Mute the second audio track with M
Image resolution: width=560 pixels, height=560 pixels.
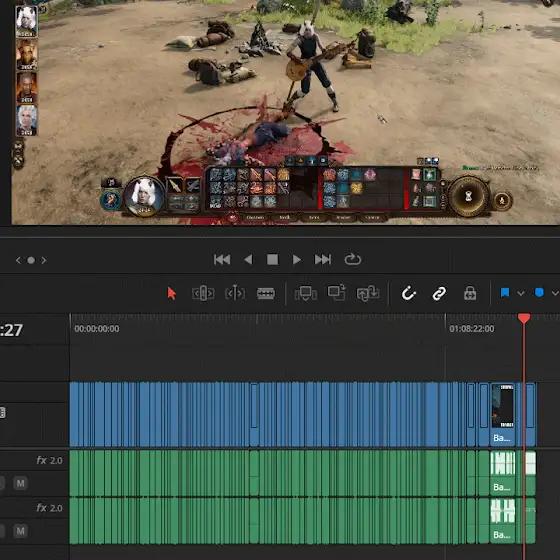[20, 531]
